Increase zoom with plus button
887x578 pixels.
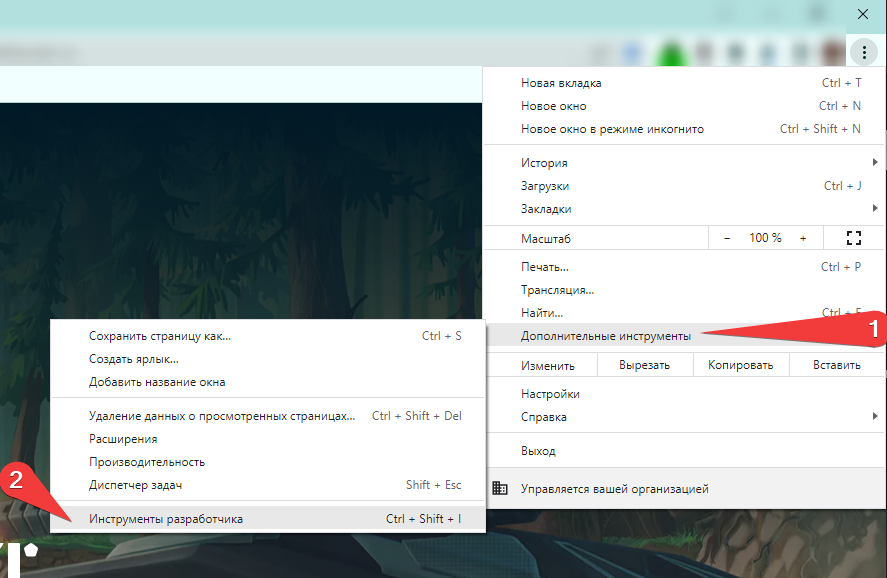[x=803, y=239]
